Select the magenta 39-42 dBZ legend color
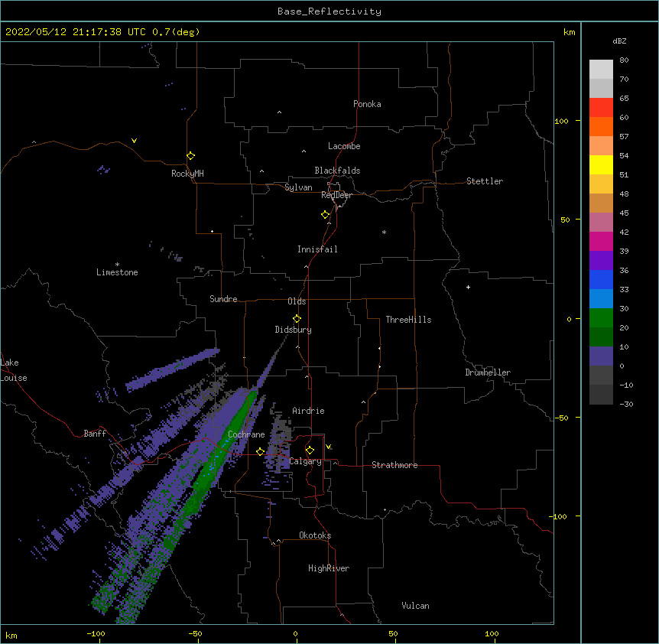659x644 pixels. (x=601, y=241)
